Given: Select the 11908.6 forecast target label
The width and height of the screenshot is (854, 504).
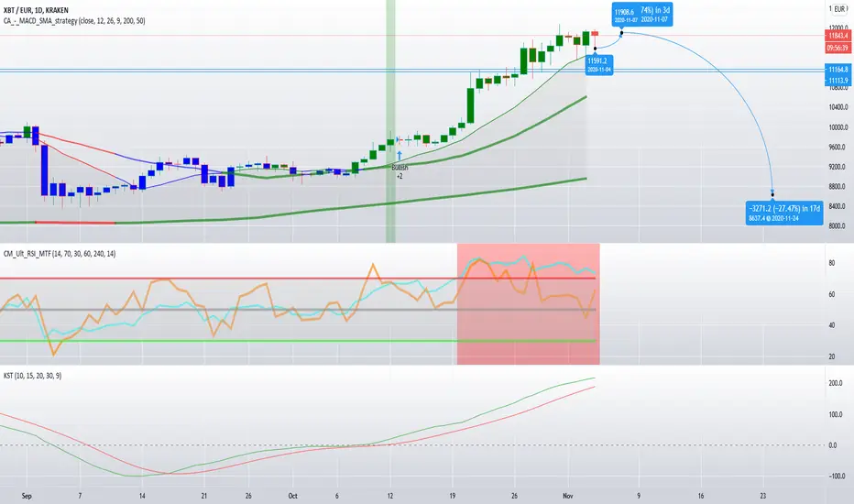Looking at the screenshot, I should [642, 15].
